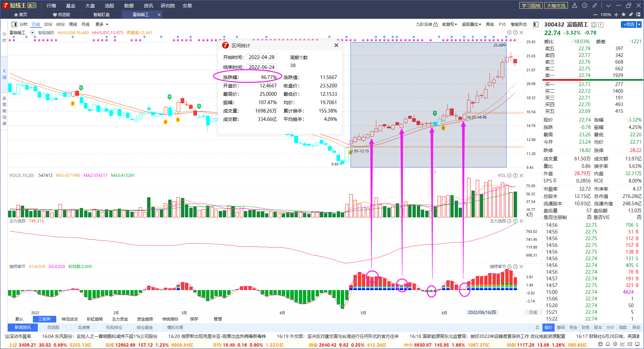Switch period to 分时
Viewport: 644px width, 349px height.
pyautogui.click(x=23, y=24)
